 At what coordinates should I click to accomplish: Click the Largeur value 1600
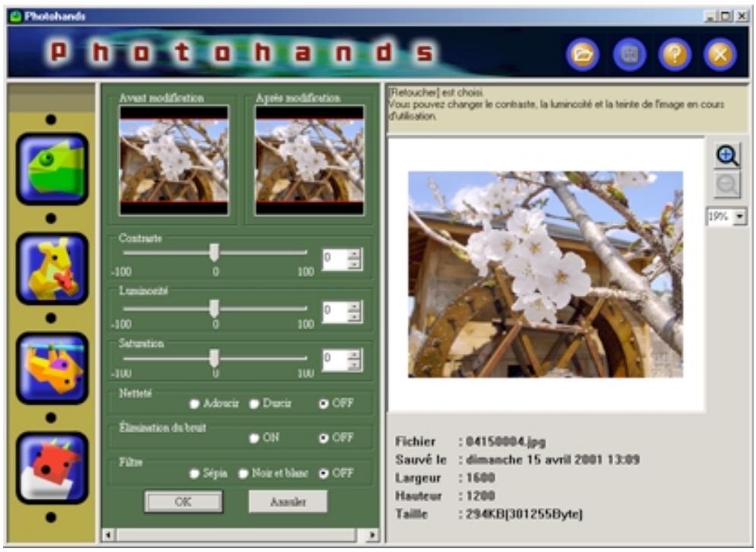click(x=480, y=477)
